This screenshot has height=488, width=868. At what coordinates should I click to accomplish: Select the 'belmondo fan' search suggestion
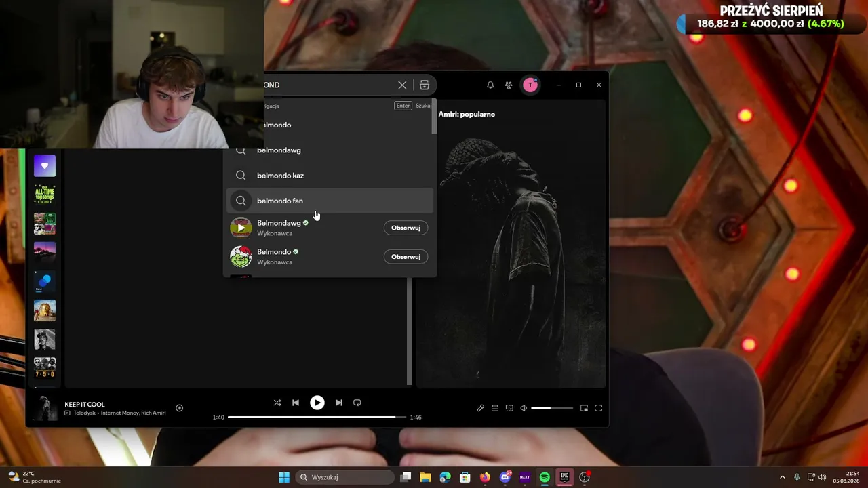330,201
